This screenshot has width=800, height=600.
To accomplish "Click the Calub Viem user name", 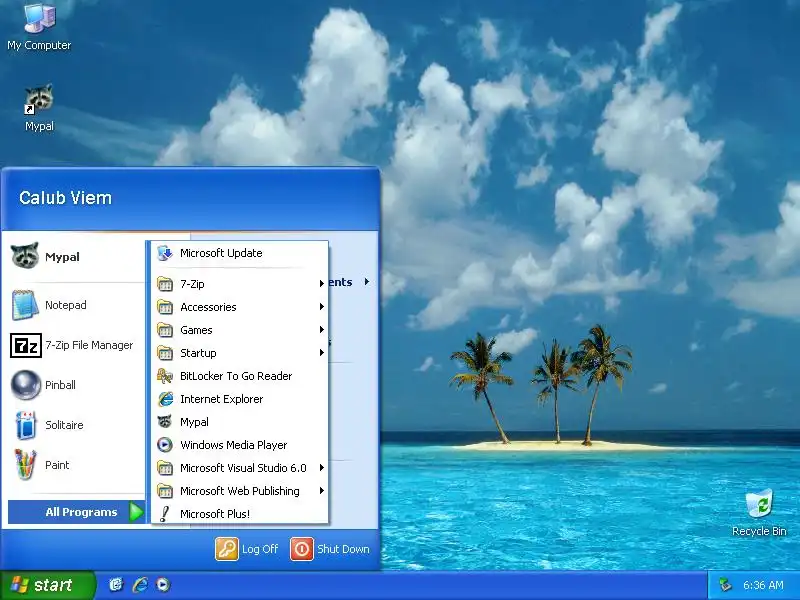I will pos(65,198).
